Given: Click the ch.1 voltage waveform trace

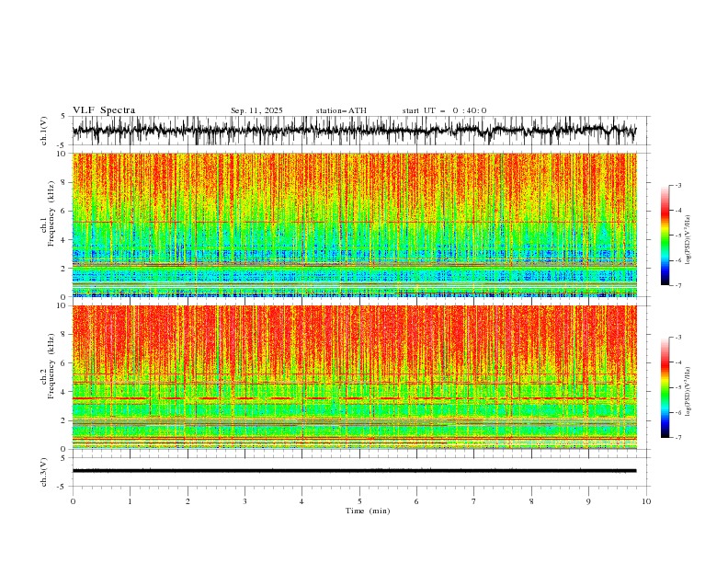Looking at the screenshot, I should click(x=354, y=131).
